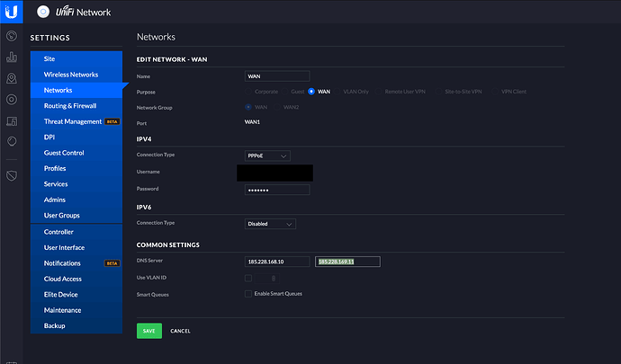The height and width of the screenshot is (364, 621).
Task: Select the WAN purpose radio button
Action: pyautogui.click(x=311, y=92)
